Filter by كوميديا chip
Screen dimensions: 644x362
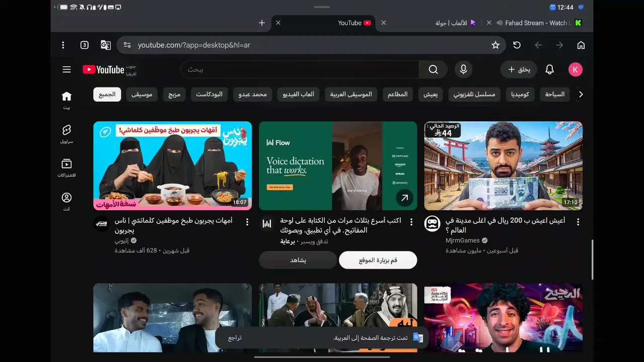(x=520, y=95)
